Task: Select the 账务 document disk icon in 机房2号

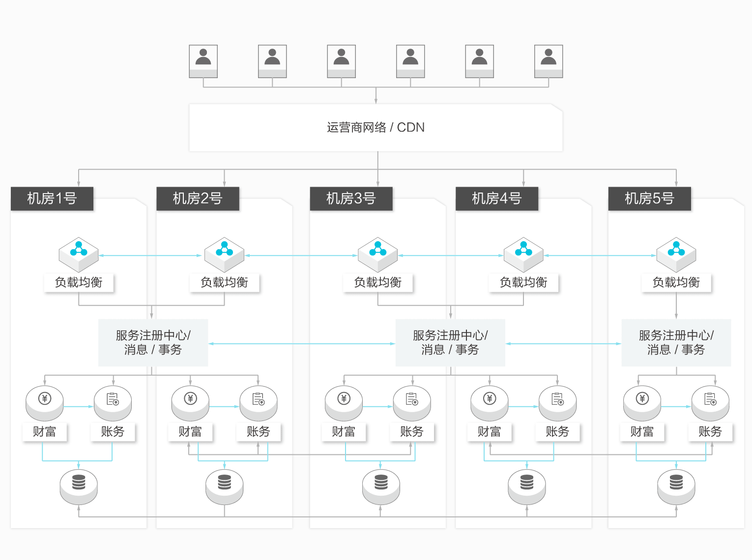Action: 259,404
